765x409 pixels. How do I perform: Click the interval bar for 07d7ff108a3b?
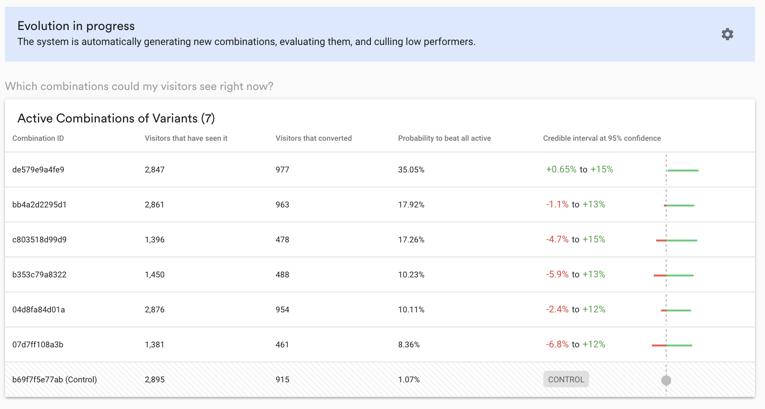click(672, 346)
